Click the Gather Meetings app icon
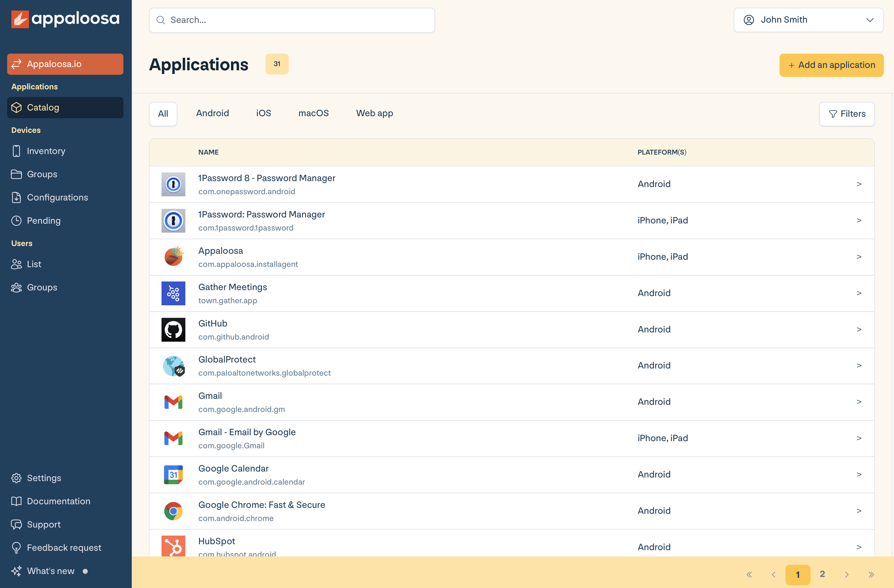This screenshot has width=894, height=588. 173,293
